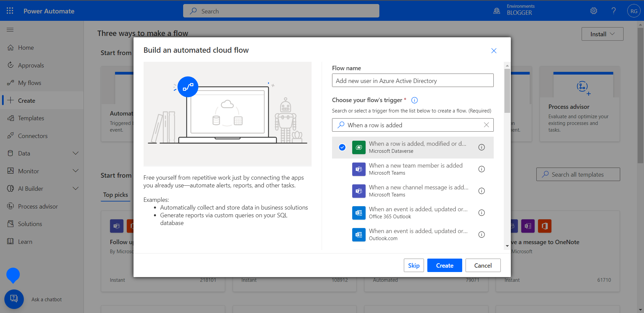The image size is (644, 313).
Task: Switch to the Top picks tab
Action: pos(115,195)
